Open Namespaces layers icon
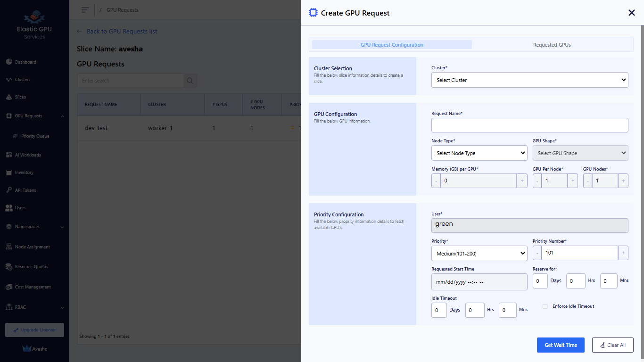644x362 pixels. (x=9, y=227)
